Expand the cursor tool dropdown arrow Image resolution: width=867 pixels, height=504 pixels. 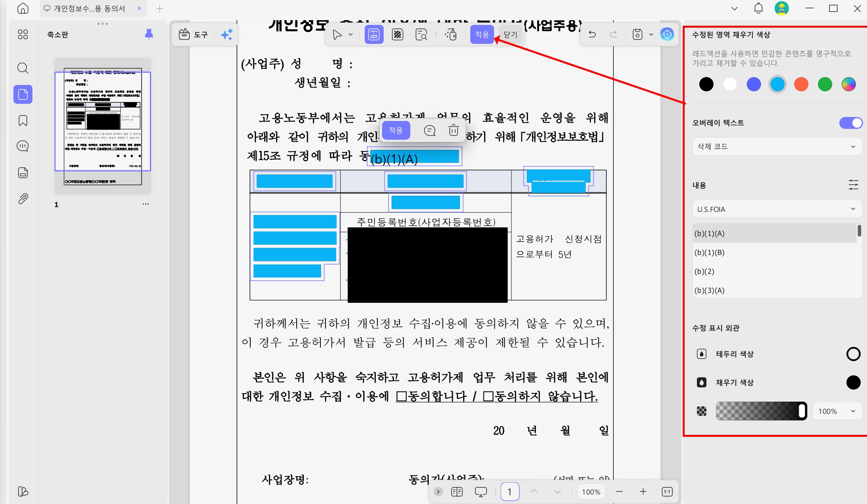[350, 35]
